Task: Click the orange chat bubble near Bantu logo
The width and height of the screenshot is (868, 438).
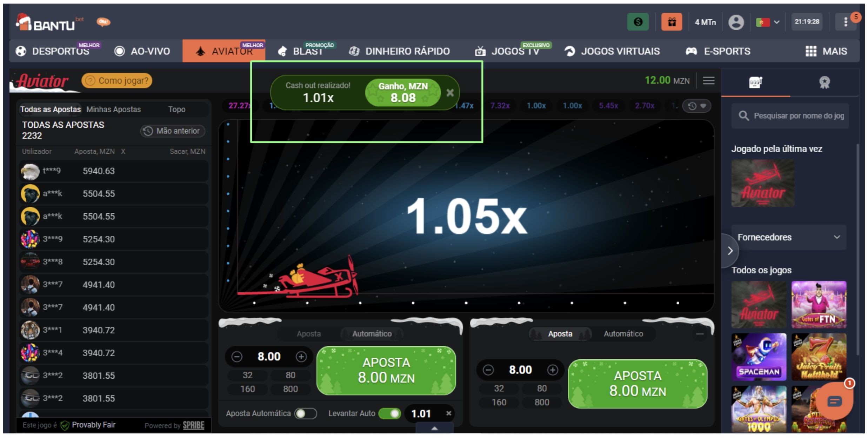Action: click(x=103, y=22)
